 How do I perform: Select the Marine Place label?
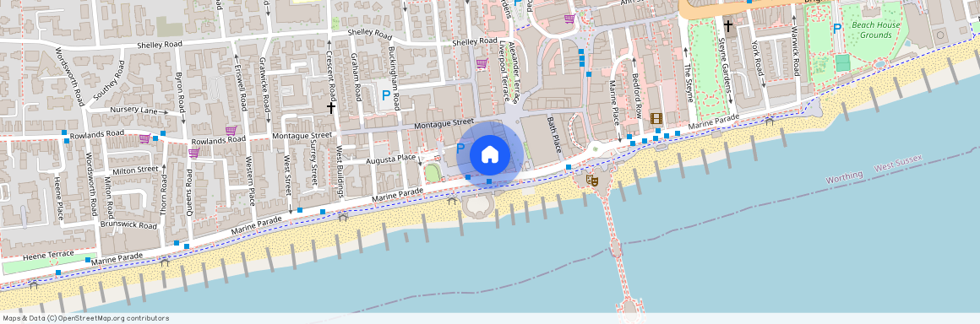[613, 102]
